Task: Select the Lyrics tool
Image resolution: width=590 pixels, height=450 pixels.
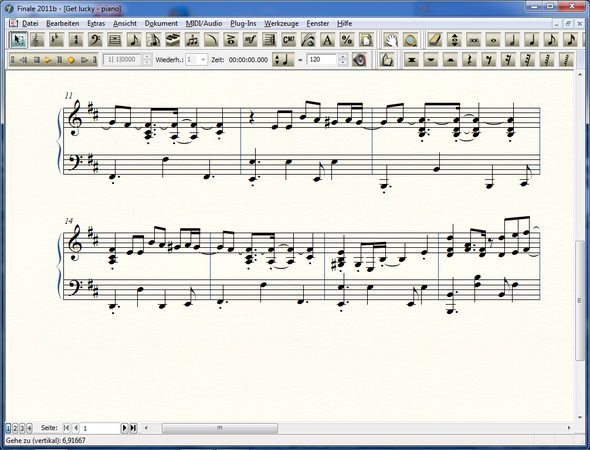Action: click(308, 40)
